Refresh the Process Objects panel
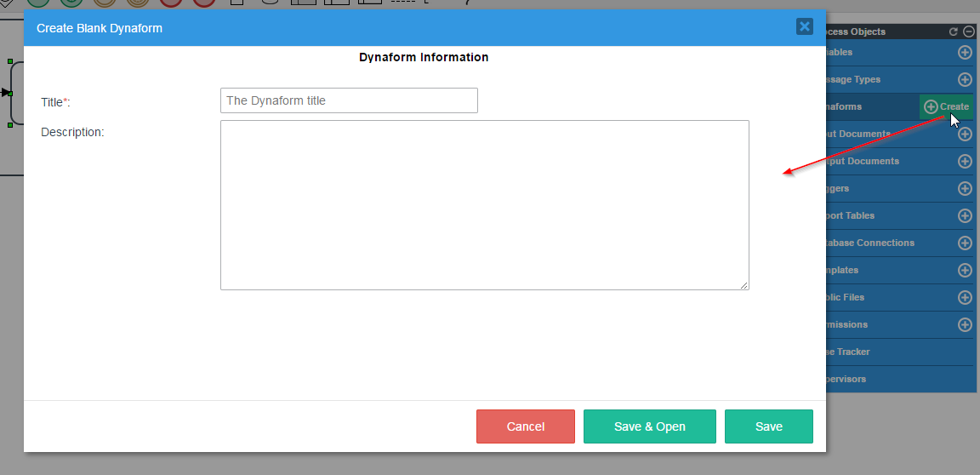 [954, 31]
